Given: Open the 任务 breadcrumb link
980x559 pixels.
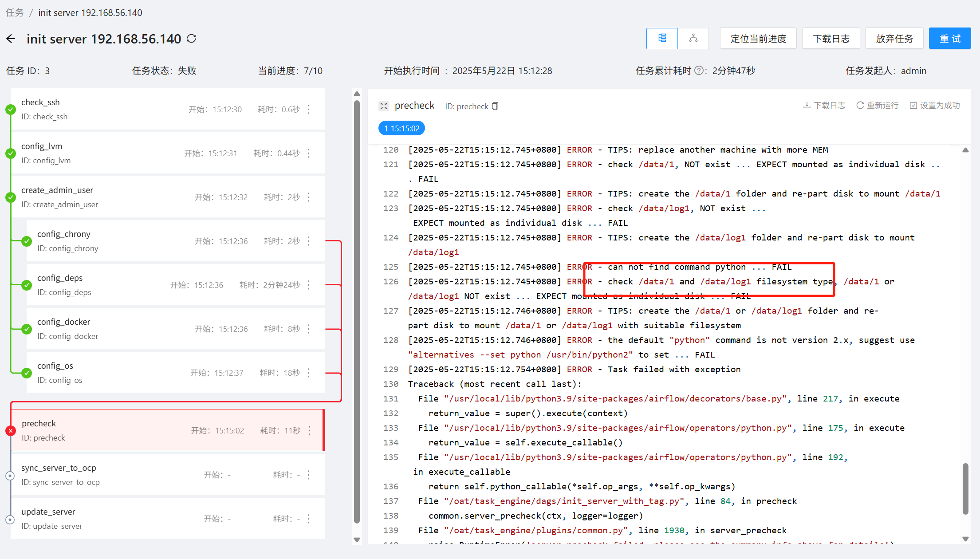Looking at the screenshot, I should pos(15,12).
